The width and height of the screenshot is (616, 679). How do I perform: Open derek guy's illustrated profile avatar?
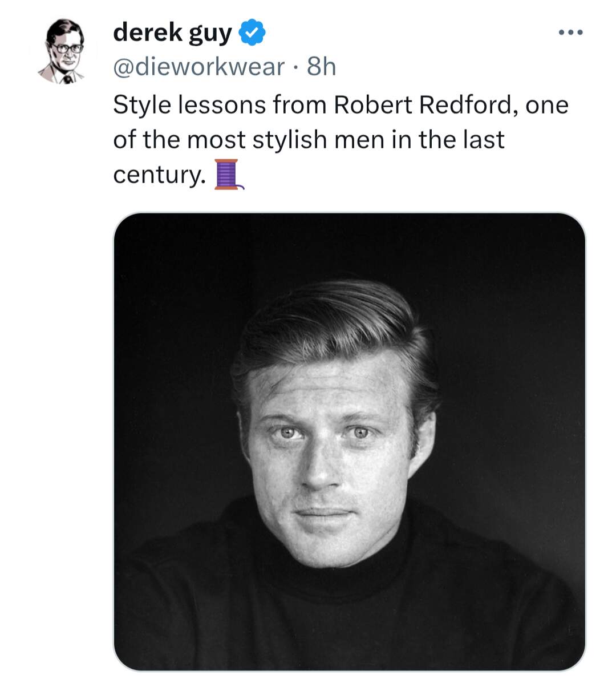tap(63, 51)
